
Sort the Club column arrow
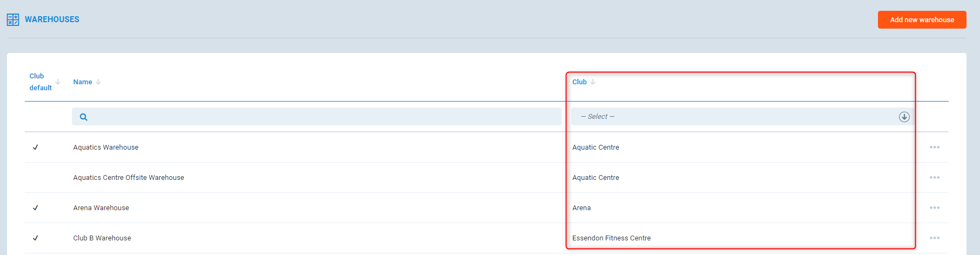coord(593,82)
